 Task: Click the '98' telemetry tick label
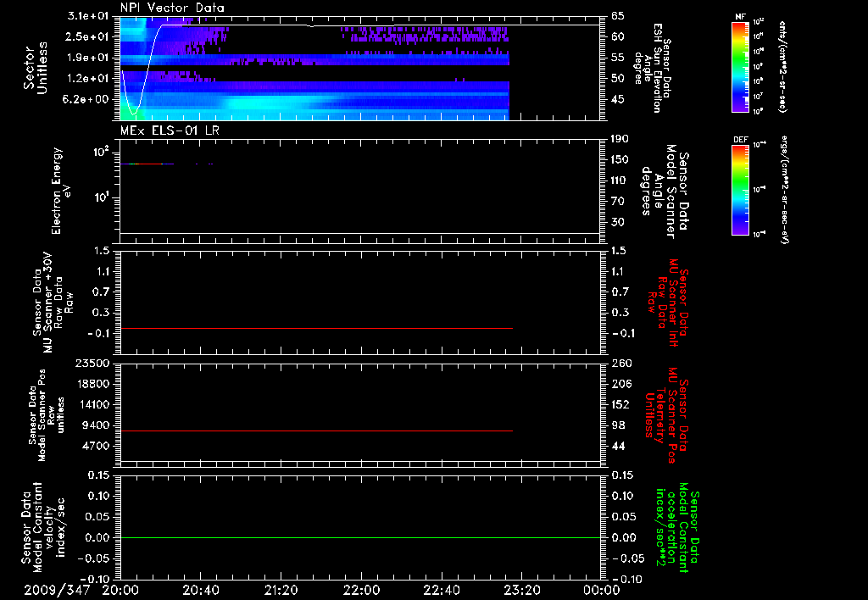(618, 425)
